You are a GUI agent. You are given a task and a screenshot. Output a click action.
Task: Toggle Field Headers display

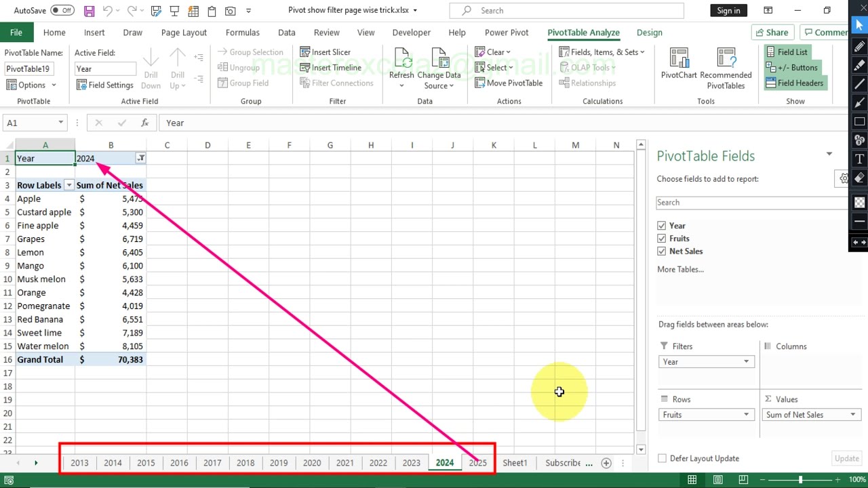(x=795, y=83)
